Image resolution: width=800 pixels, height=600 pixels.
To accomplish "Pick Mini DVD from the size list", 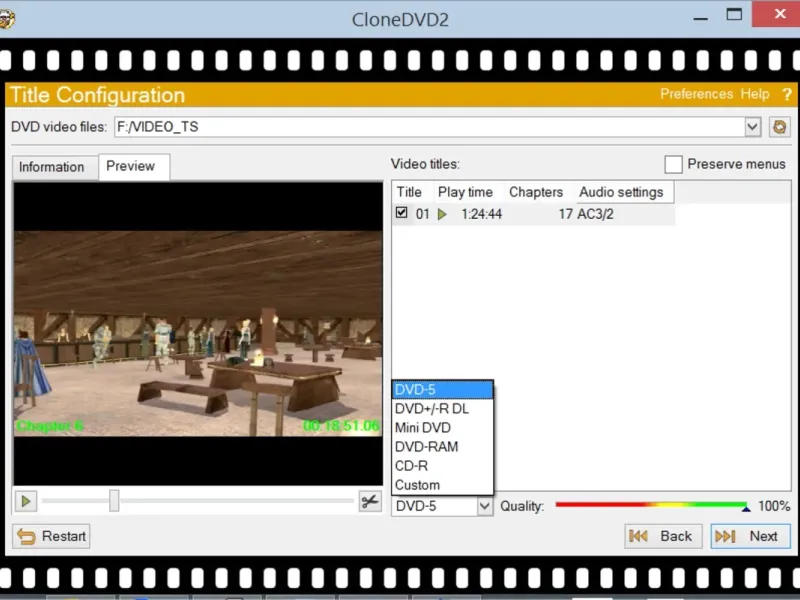I will pos(442,428).
